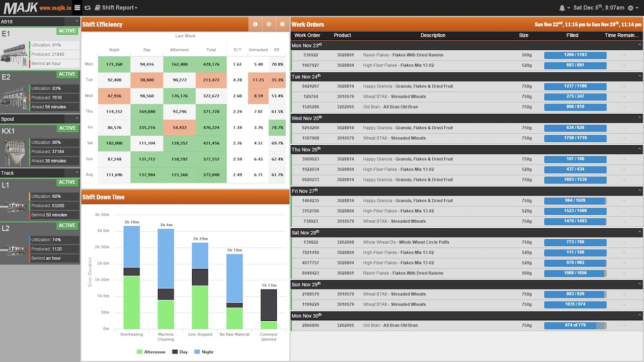Click the Conveyor Jammed bar in chart
This screenshot has height=362, width=644.
tap(269, 309)
